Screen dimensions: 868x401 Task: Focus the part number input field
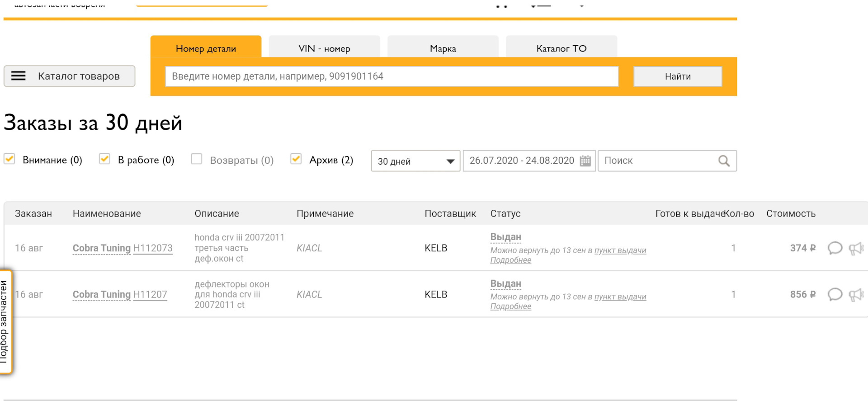(x=392, y=76)
